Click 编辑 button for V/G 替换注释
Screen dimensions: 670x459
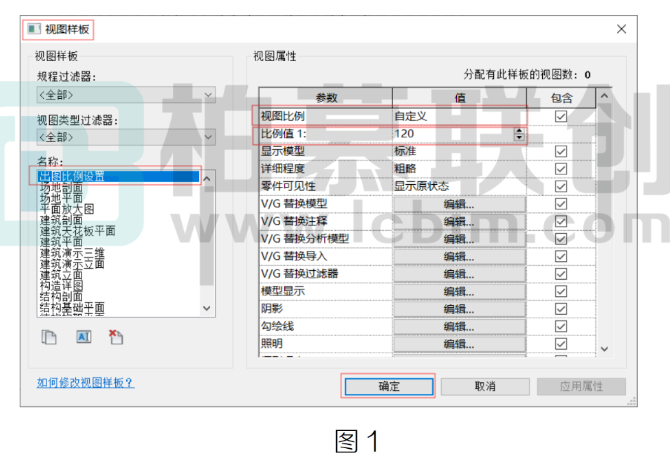click(x=459, y=222)
